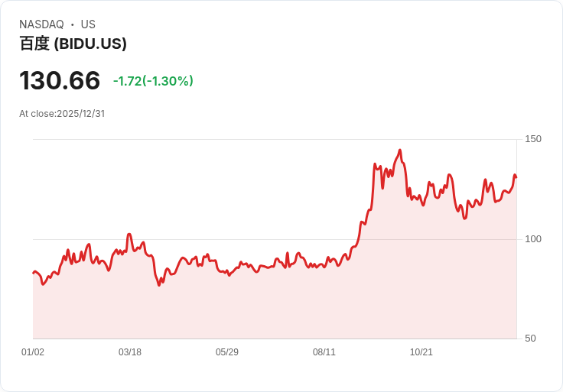Select the 05/29 date on x-axis
This screenshot has width=563, height=392.
point(227,352)
